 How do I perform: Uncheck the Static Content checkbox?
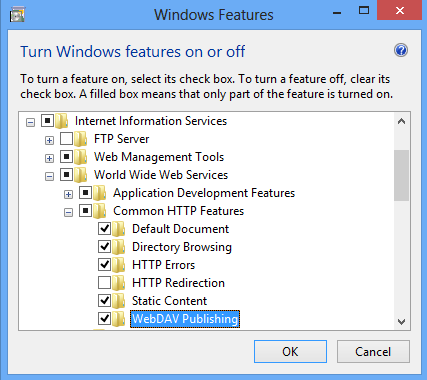104,300
